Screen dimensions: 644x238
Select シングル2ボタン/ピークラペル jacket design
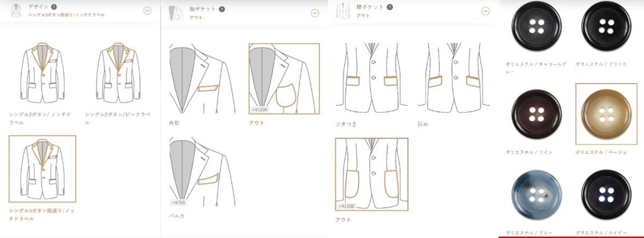point(118,73)
